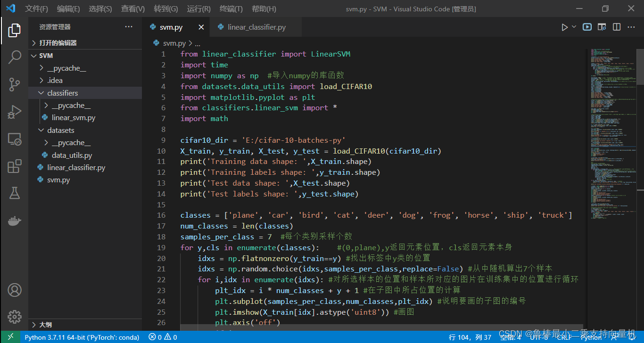The height and width of the screenshot is (343, 644).
Task: Open the Manage gear menu
Action: point(14,317)
